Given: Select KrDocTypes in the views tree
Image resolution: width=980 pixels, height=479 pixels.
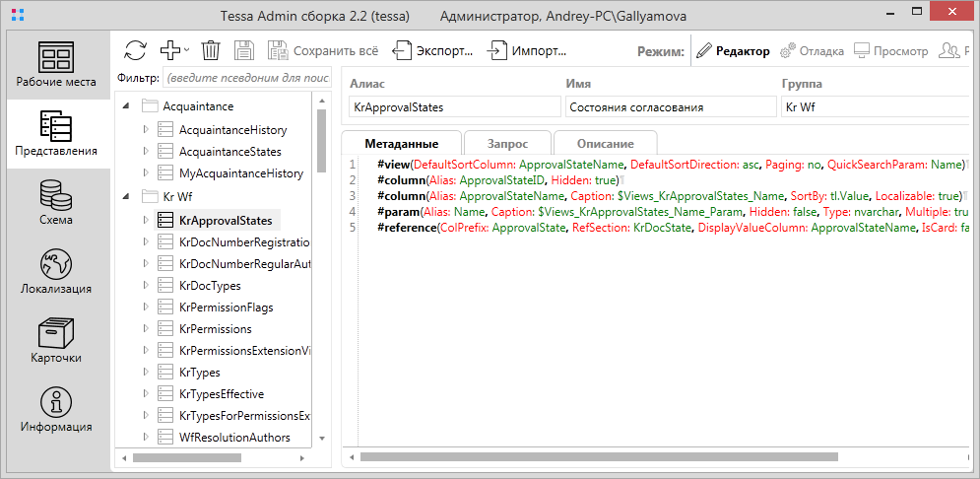Looking at the screenshot, I should point(210,286).
